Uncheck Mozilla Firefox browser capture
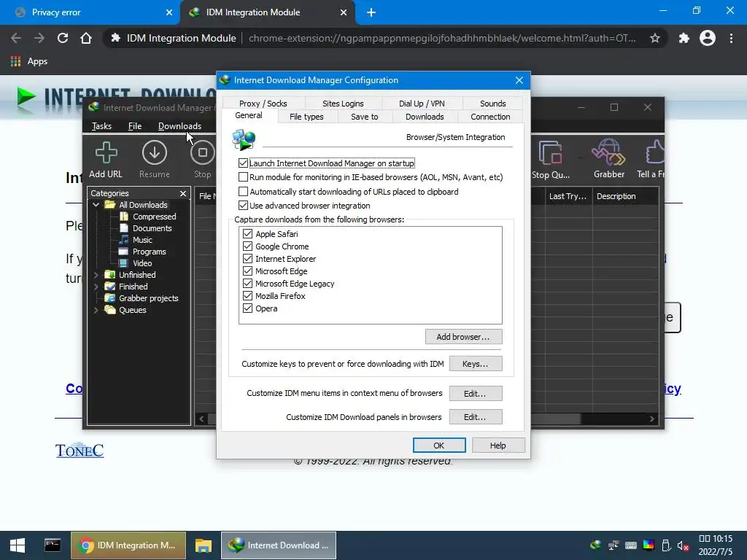 tap(247, 296)
